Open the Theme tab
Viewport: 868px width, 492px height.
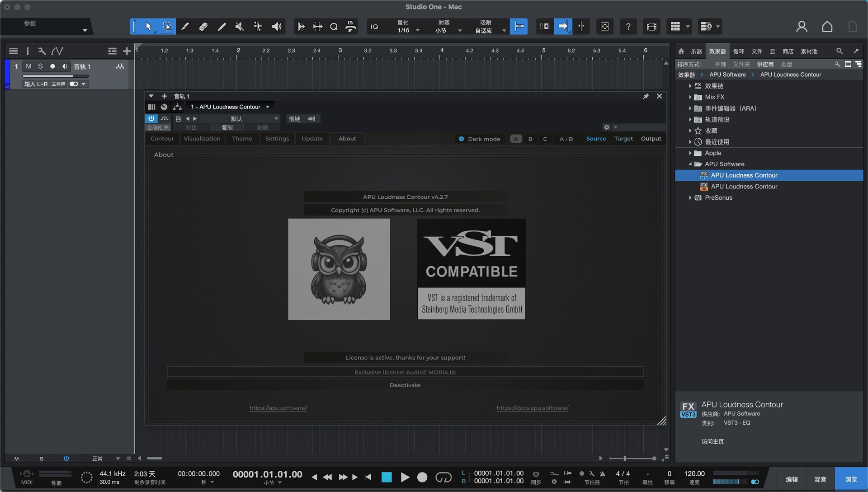[x=242, y=139]
